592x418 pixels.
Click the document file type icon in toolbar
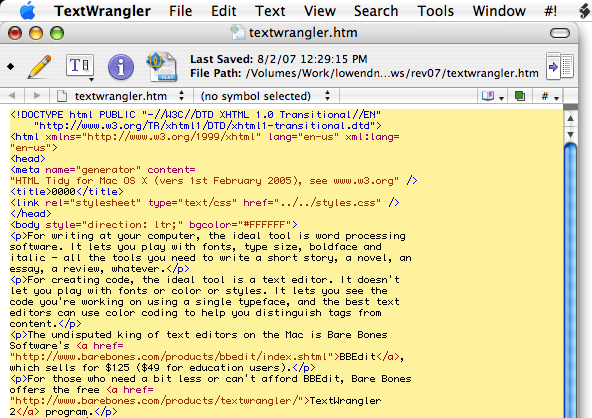coord(162,67)
